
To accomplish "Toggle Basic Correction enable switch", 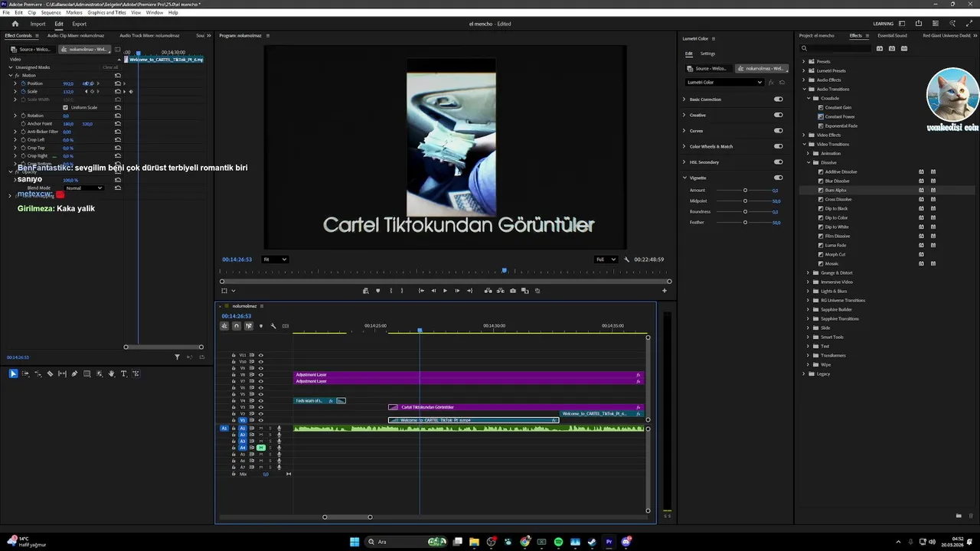I will point(779,99).
